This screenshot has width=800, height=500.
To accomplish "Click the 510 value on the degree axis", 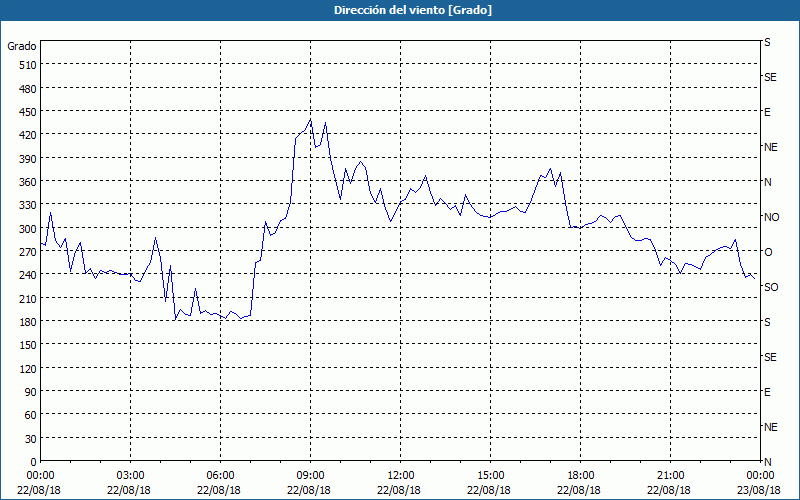I will [28, 65].
